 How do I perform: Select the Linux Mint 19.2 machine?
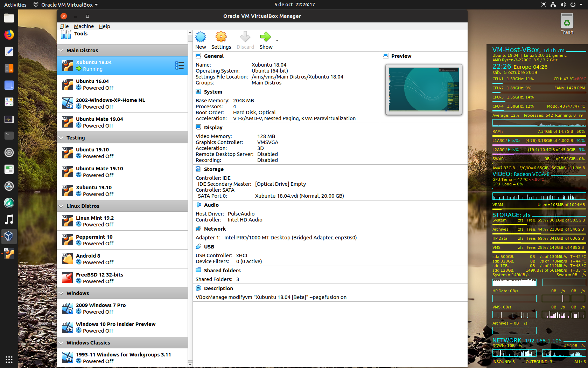(x=122, y=221)
